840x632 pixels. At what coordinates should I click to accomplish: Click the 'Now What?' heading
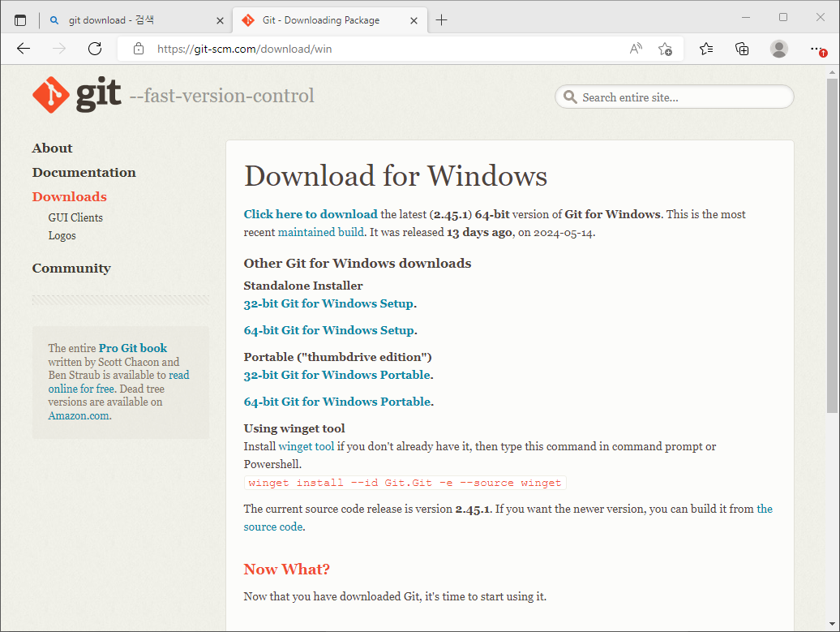click(x=286, y=570)
